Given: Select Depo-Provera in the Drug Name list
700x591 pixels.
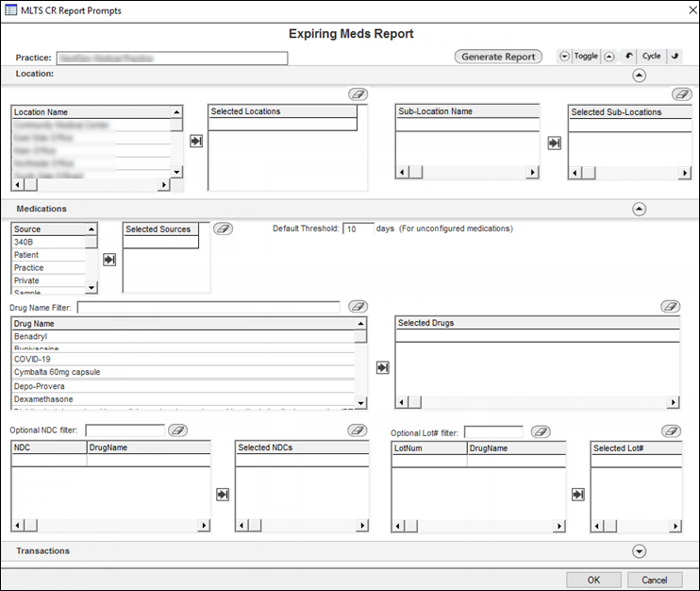Looking at the screenshot, I should pyautogui.click(x=183, y=386).
